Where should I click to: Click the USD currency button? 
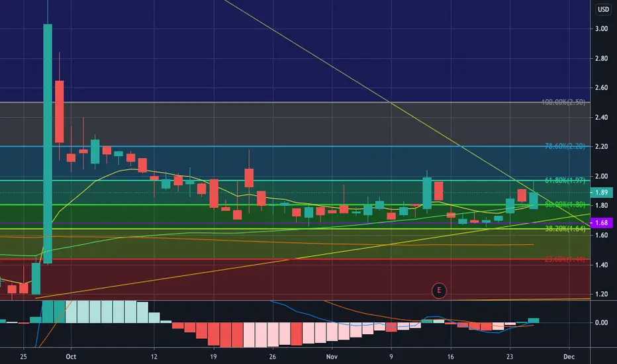pos(603,9)
